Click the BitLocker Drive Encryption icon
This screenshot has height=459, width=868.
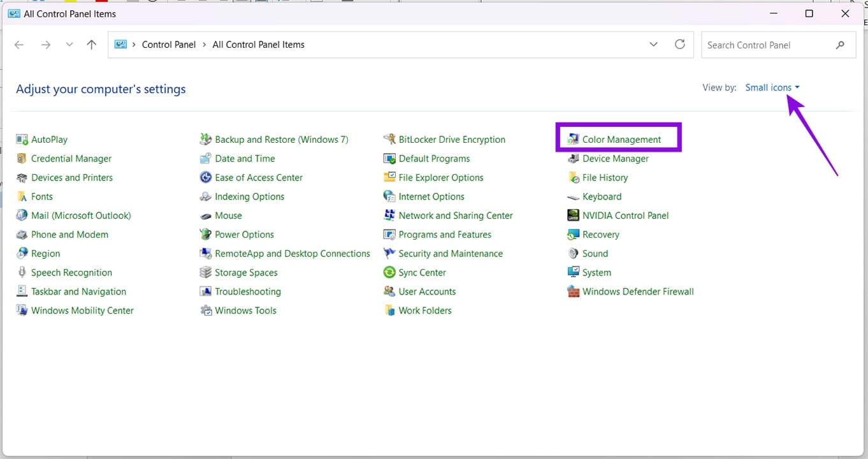(x=389, y=140)
